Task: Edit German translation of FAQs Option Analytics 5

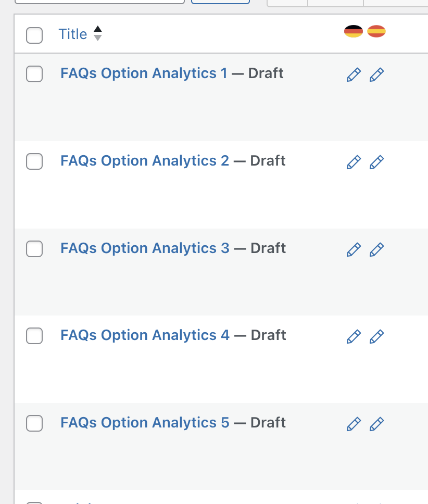Action: click(x=354, y=424)
